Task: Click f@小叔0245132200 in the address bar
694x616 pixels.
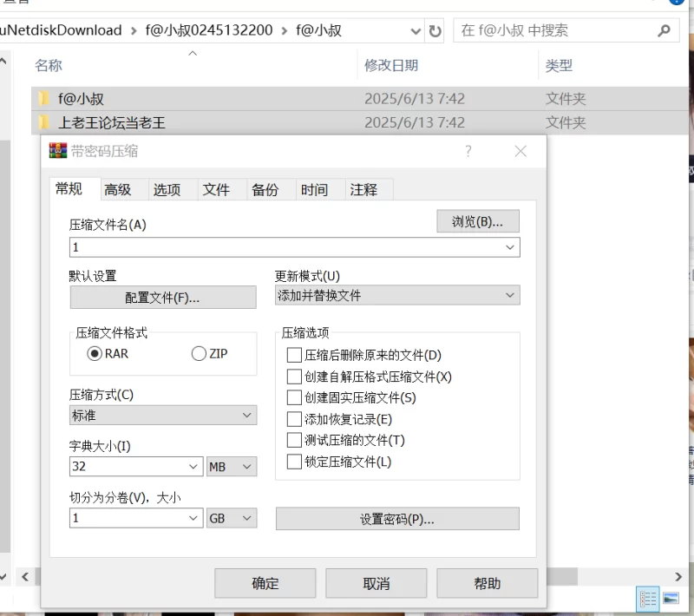Action: pyautogui.click(x=209, y=30)
